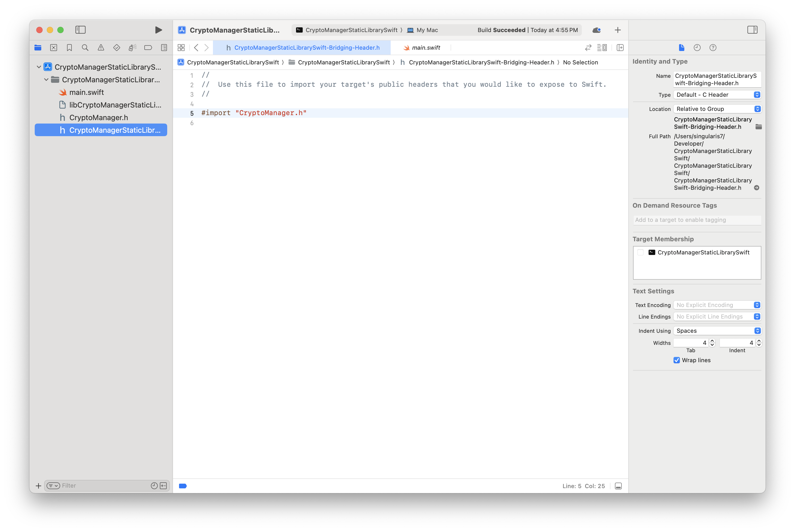Toggle the debug area at bottom right
Screen dimensions: 795x532
point(618,486)
